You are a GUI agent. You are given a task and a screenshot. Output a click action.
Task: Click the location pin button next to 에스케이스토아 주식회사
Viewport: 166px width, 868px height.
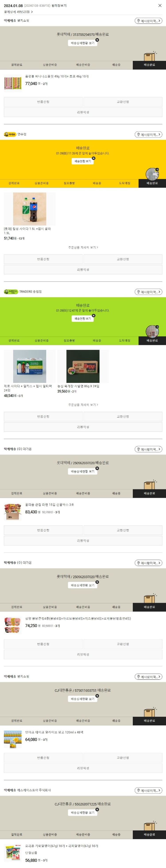(149, 790)
